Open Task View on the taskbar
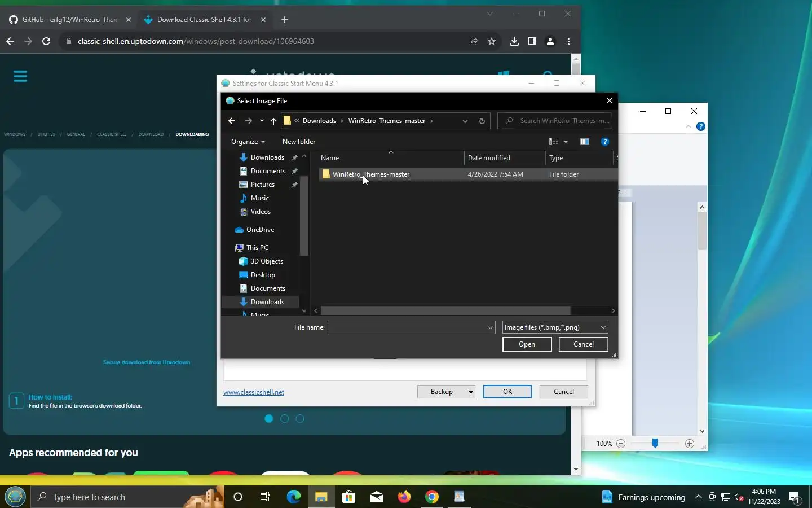Screen dimensions: 812x508 point(265,497)
